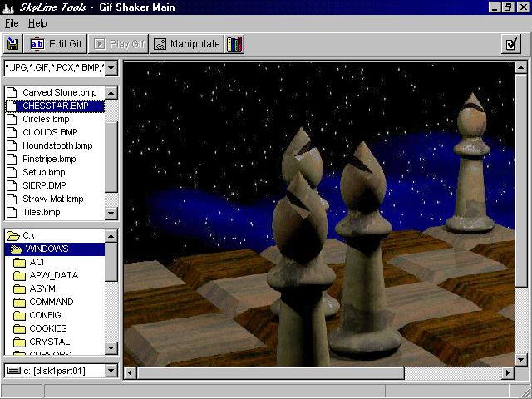Toggle the checkmark box at toolbar right
532x399 pixels.
click(x=511, y=44)
